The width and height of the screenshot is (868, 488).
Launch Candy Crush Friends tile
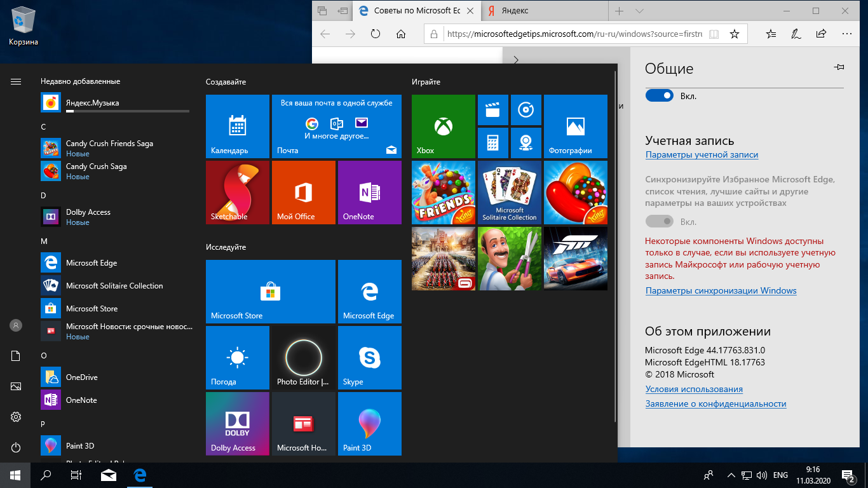click(444, 193)
